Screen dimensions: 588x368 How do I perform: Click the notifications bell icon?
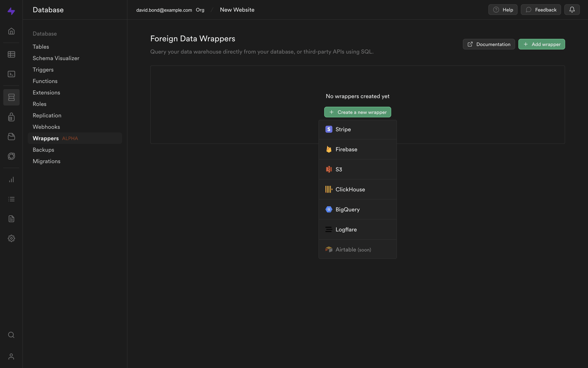click(572, 10)
